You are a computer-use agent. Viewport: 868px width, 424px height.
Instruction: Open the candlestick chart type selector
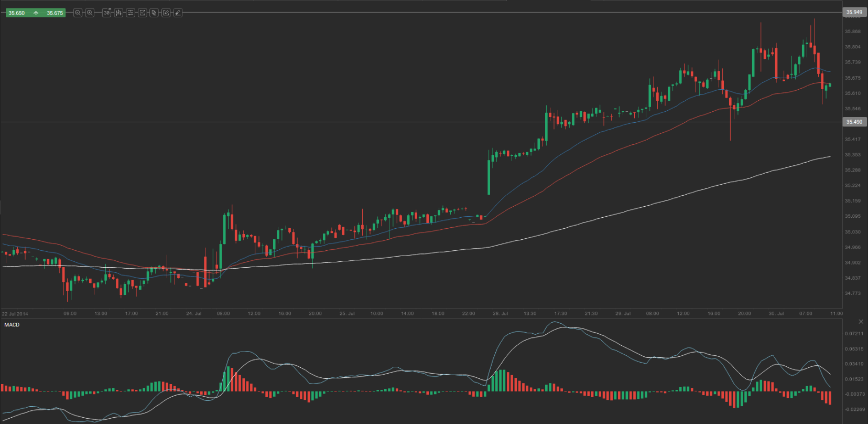pyautogui.click(x=119, y=13)
